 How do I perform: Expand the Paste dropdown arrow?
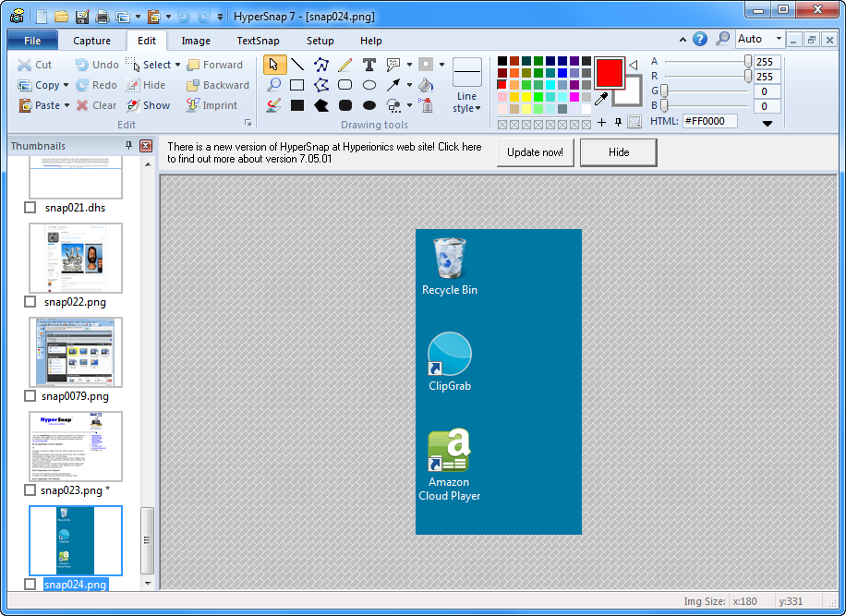click(67, 105)
